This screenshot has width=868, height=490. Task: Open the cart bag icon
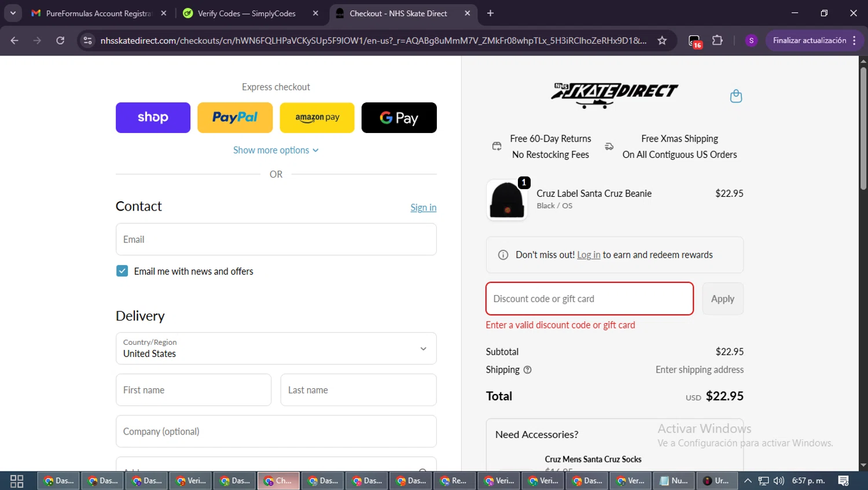coord(735,96)
